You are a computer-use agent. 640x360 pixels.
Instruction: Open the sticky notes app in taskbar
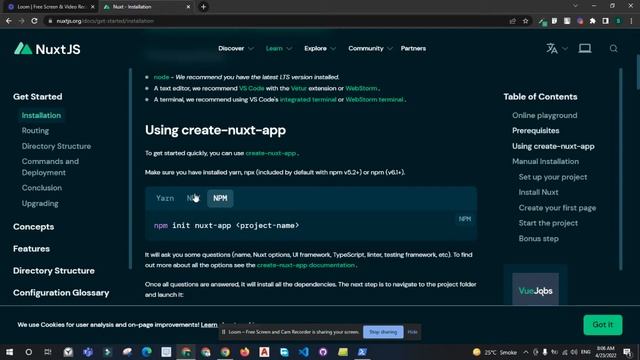click(x=342, y=352)
